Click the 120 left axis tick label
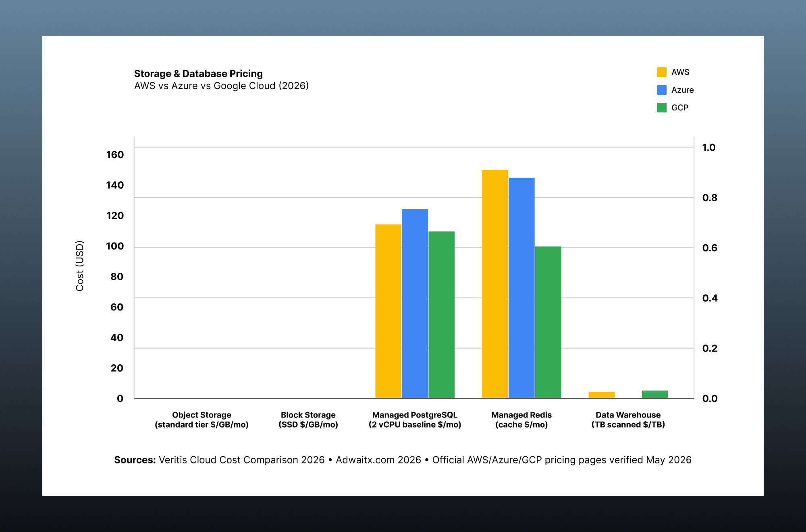 (x=115, y=216)
